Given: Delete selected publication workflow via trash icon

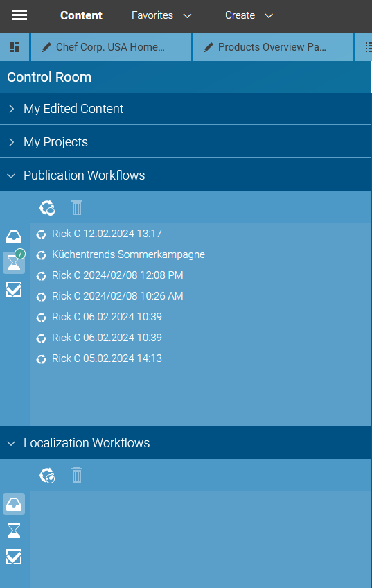Looking at the screenshot, I should click(x=77, y=207).
